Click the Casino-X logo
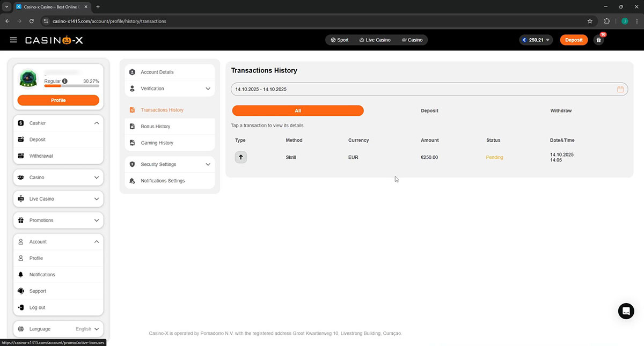 54,40
